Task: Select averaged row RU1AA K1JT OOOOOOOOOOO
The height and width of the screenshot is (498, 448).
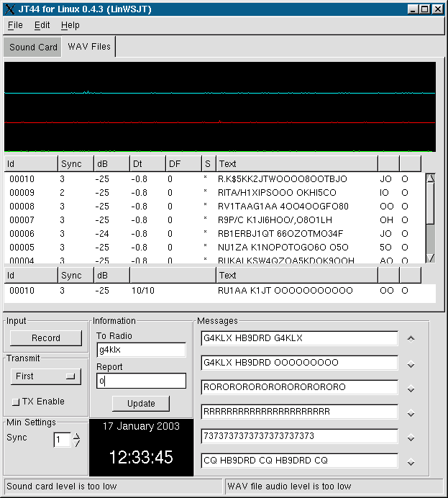Action: click(x=220, y=291)
